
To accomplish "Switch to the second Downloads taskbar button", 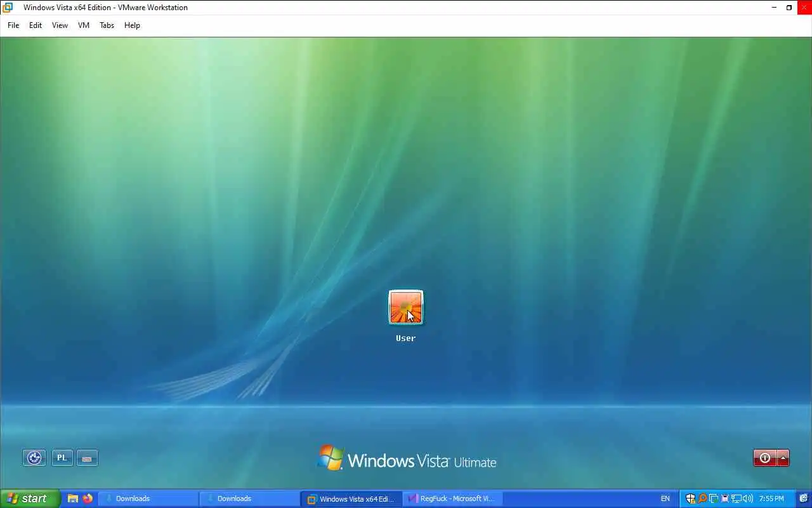I will (249, 498).
